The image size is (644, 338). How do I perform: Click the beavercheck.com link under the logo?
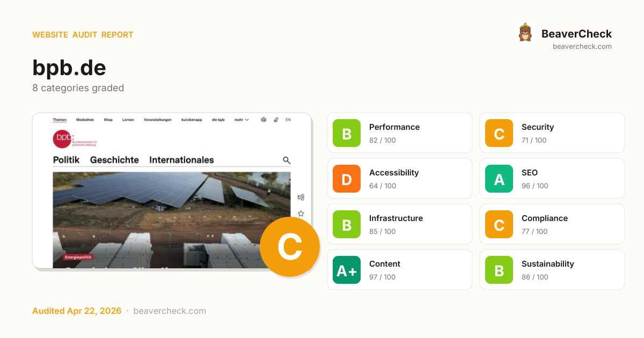coord(582,47)
